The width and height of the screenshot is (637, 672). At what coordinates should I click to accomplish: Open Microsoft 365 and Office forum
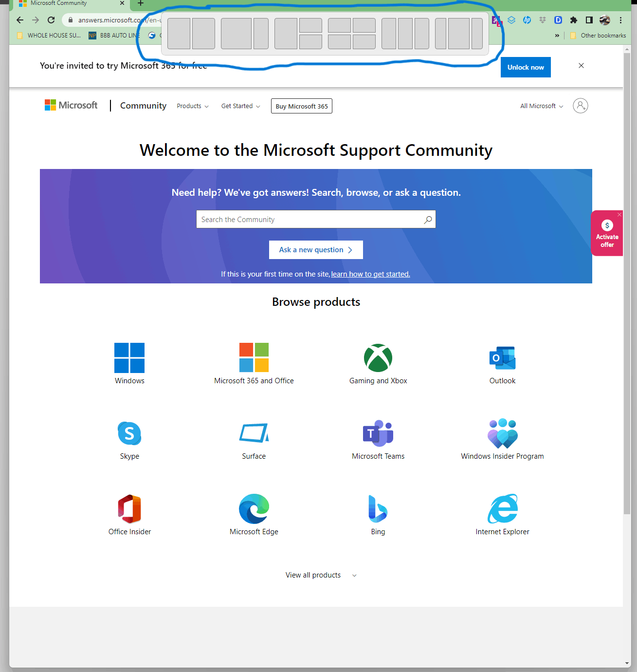(254, 364)
